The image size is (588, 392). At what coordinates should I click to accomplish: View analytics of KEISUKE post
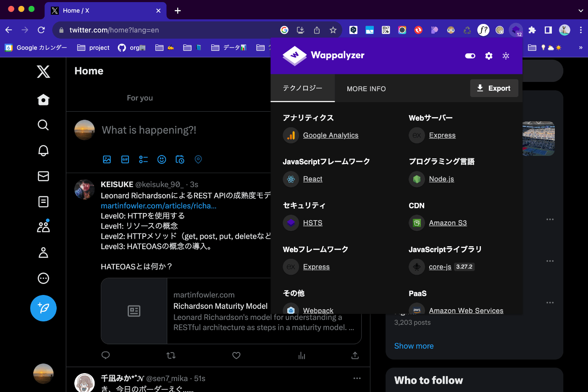302,355
